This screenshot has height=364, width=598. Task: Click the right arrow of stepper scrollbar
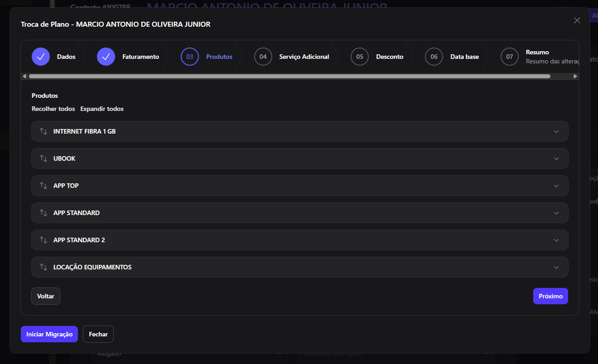tap(575, 77)
